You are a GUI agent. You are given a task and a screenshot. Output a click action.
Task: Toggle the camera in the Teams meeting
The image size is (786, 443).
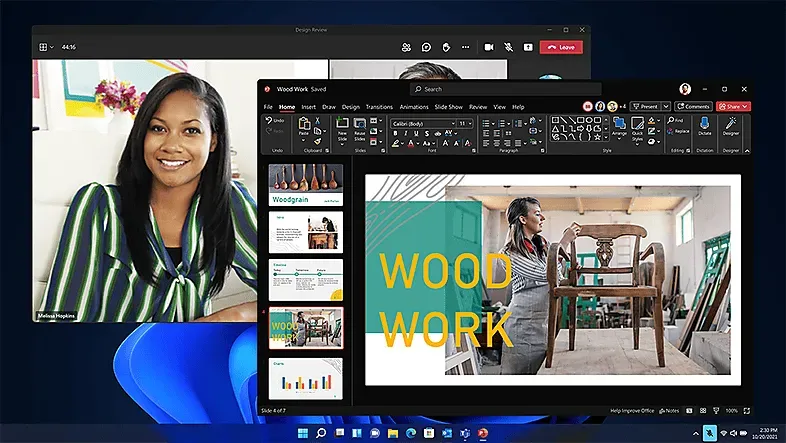click(489, 47)
